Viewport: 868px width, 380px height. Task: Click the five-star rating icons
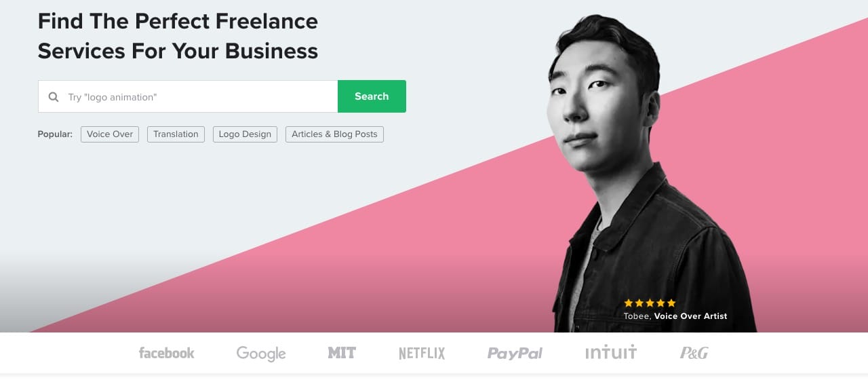[650, 303]
